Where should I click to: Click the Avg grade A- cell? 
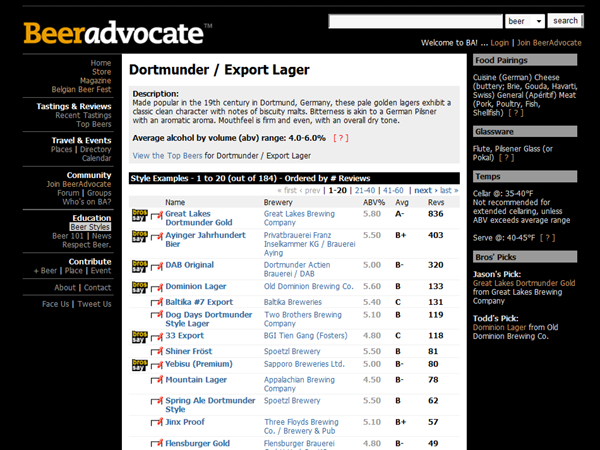pyautogui.click(x=399, y=214)
